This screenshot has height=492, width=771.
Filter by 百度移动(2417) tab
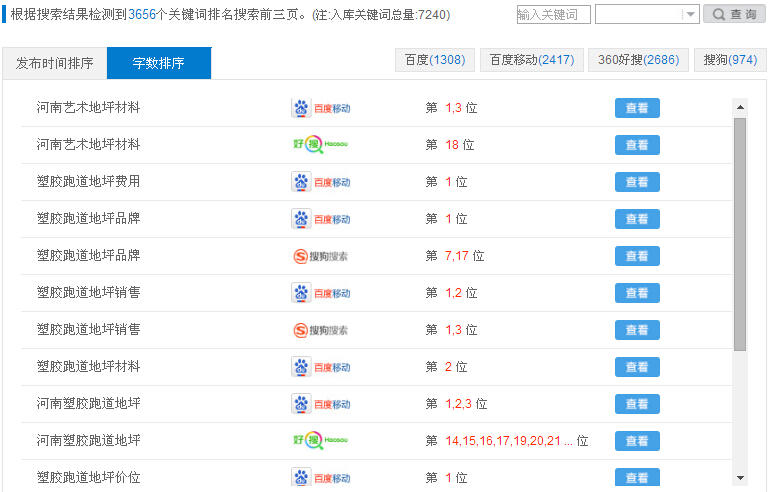point(532,60)
